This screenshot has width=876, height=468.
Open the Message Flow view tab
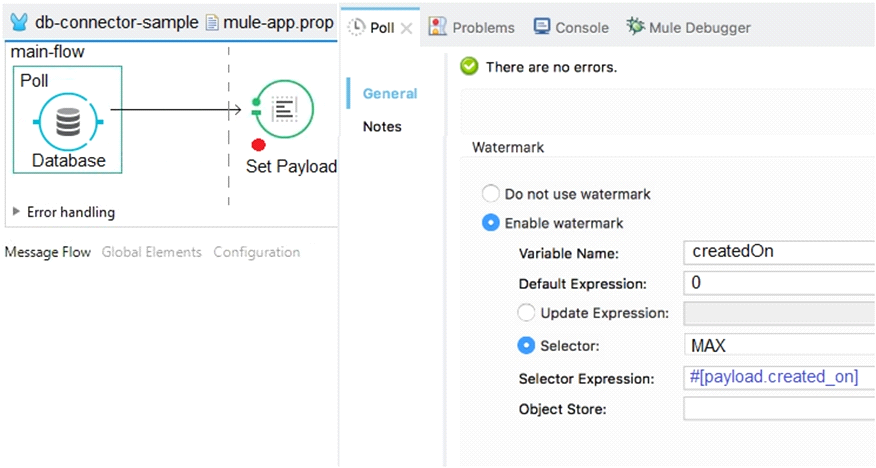click(x=47, y=252)
